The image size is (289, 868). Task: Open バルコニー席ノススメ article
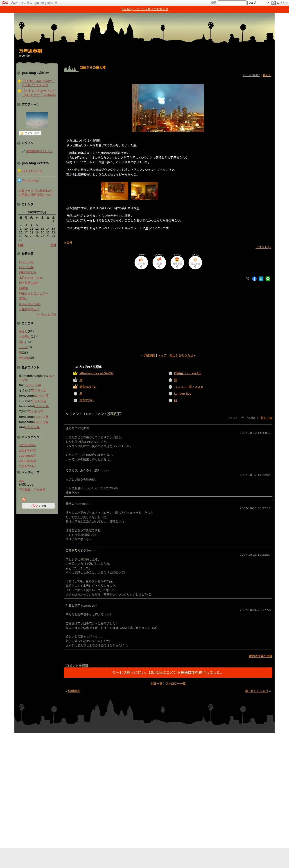(x=188, y=387)
